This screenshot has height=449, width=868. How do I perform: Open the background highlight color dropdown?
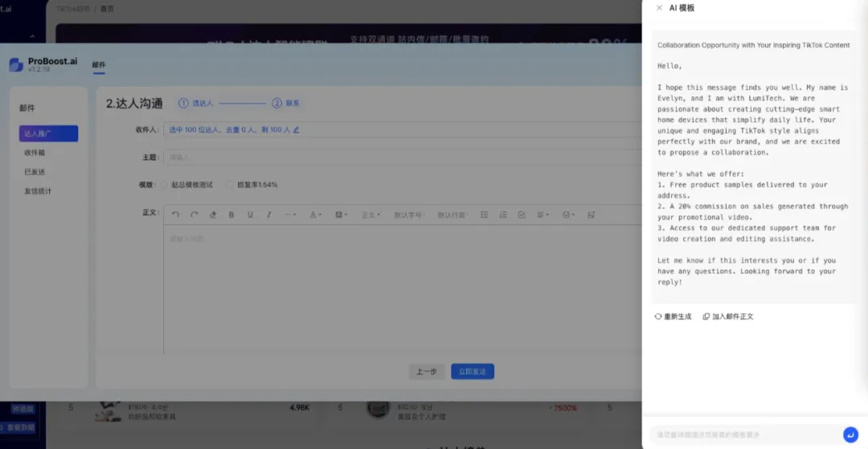point(341,214)
